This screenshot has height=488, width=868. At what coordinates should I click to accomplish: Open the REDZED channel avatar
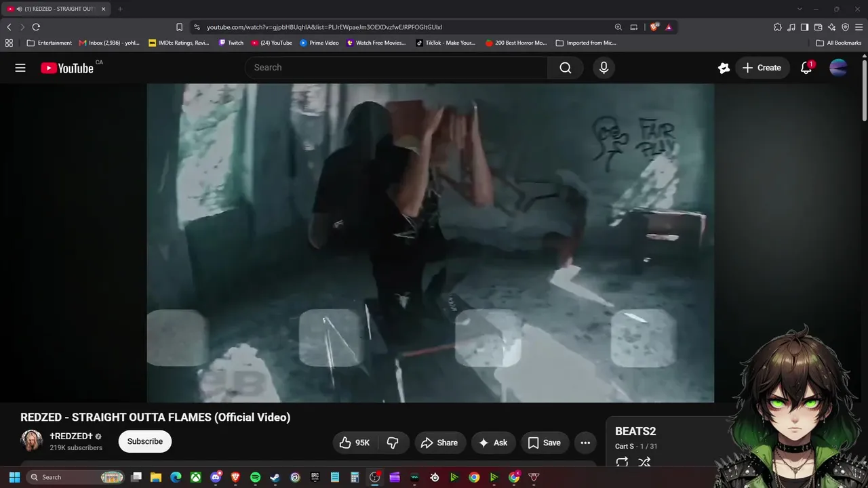click(x=31, y=441)
